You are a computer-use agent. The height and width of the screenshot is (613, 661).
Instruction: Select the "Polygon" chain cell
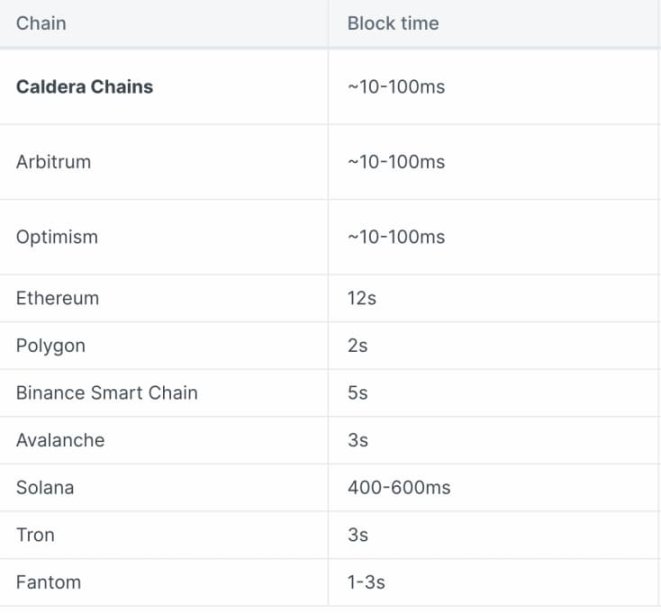(x=50, y=346)
